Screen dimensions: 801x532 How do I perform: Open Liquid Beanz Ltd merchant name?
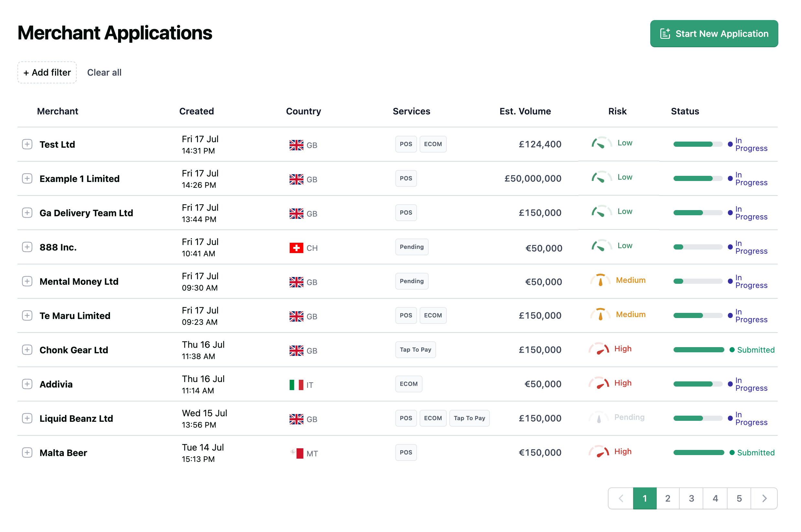[76, 419]
